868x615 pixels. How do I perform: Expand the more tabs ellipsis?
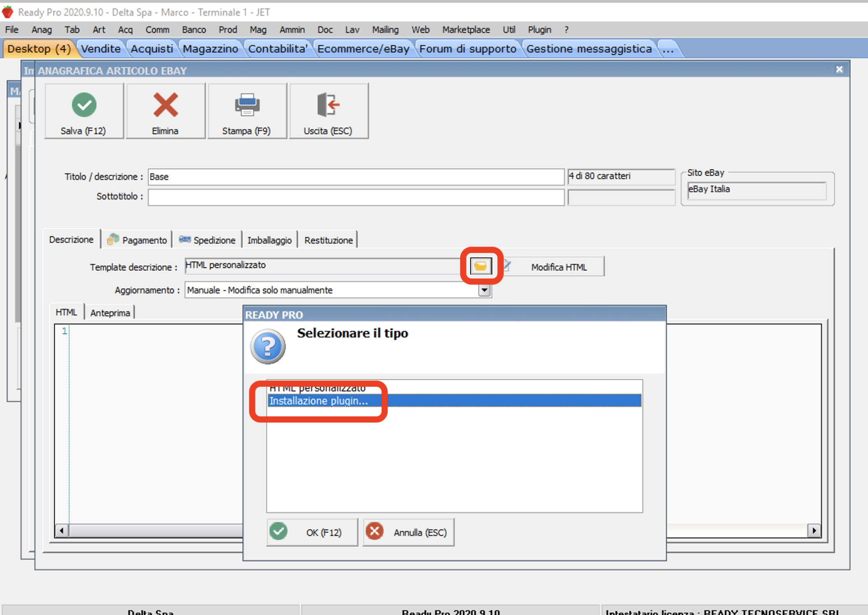(668, 49)
